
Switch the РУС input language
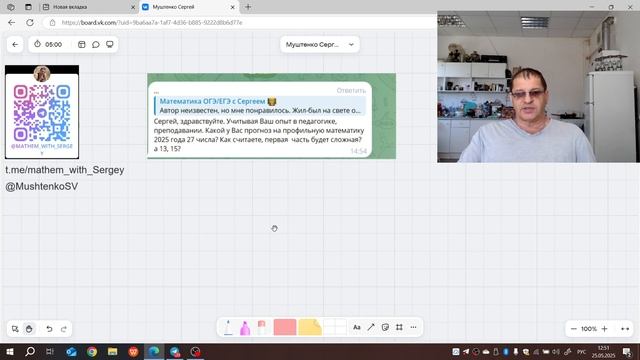pos(581,352)
